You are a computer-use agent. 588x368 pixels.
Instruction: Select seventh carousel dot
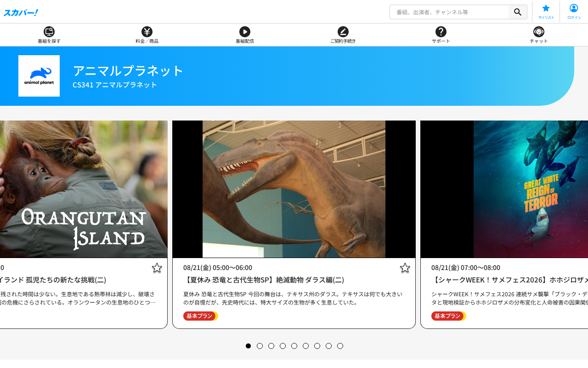point(317,346)
